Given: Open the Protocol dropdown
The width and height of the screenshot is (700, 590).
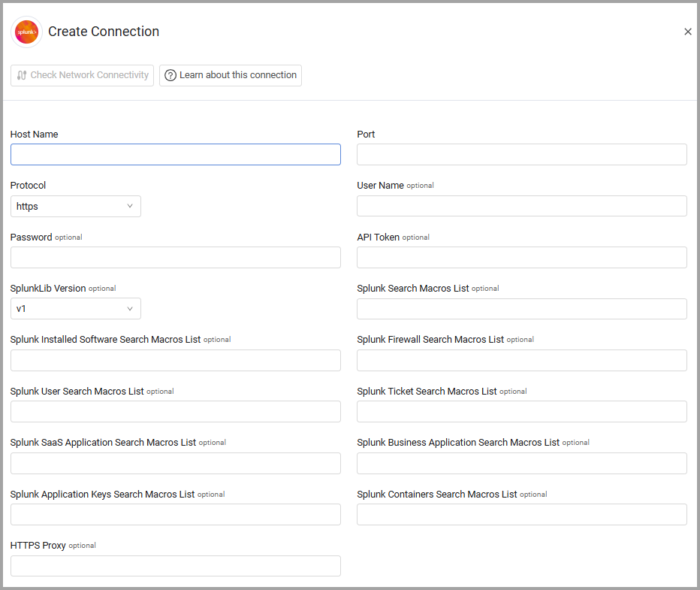Looking at the screenshot, I should [75, 206].
